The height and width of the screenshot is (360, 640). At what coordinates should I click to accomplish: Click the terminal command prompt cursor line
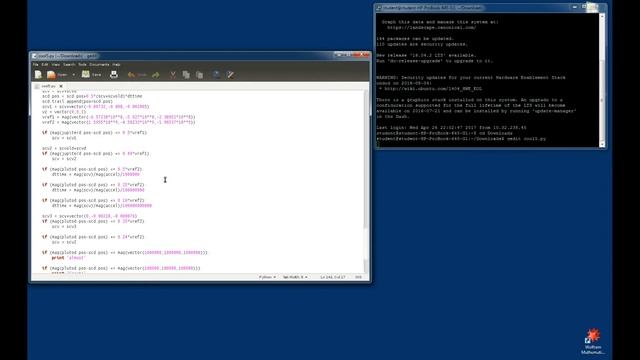coord(378,144)
